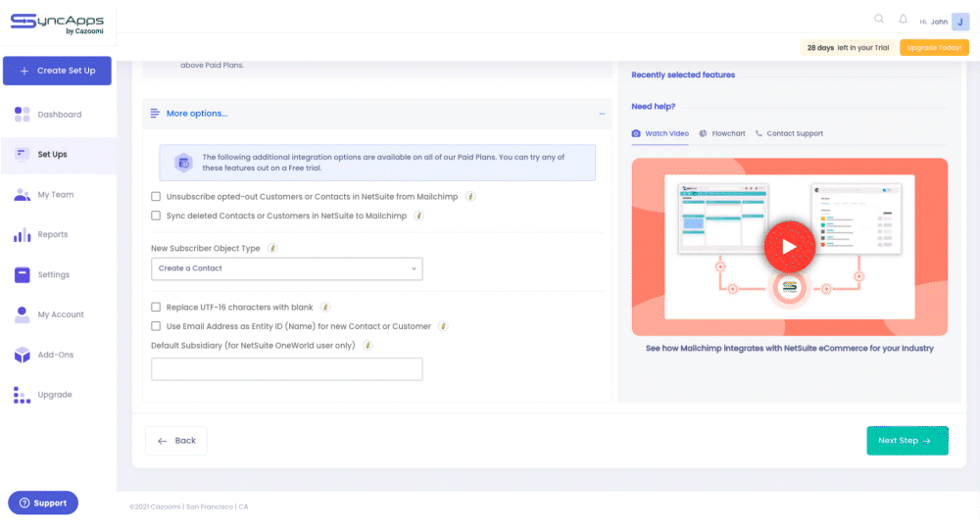The height and width of the screenshot is (531, 980).
Task: Click the SyncApps by Cazoomi logo
Action: coord(57,24)
